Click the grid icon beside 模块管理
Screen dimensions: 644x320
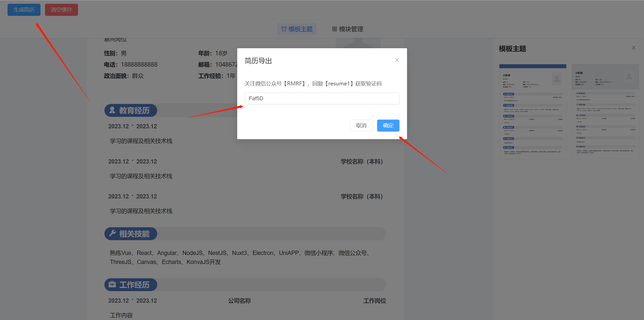click(334, 29)
